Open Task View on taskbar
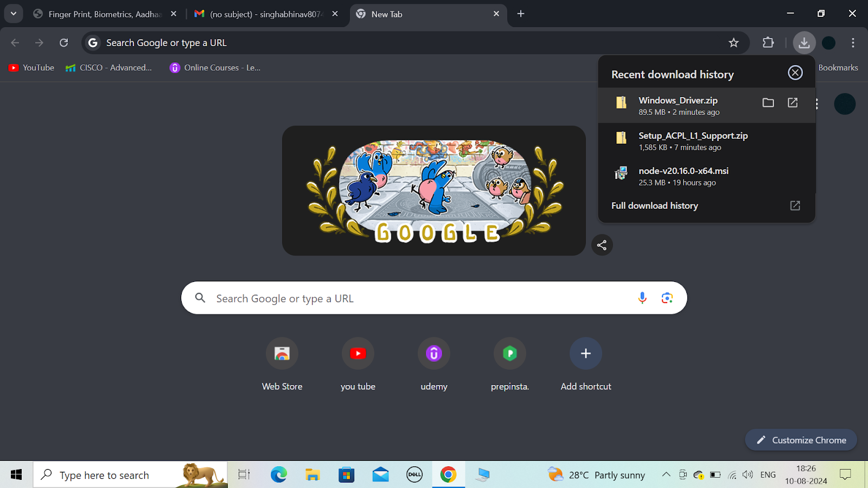Viewport: 868px width, 488px height. pyautogui.click(x=244, y=475)
